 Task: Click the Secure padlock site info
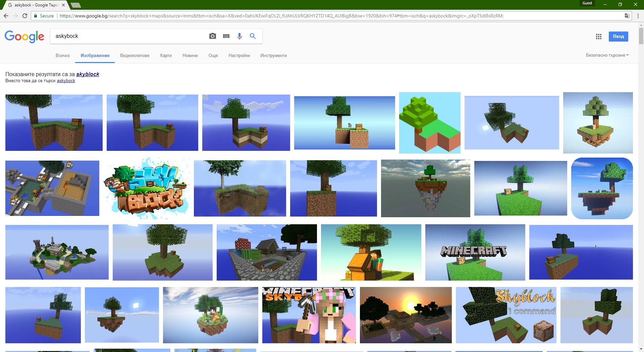tap(44, 16)
